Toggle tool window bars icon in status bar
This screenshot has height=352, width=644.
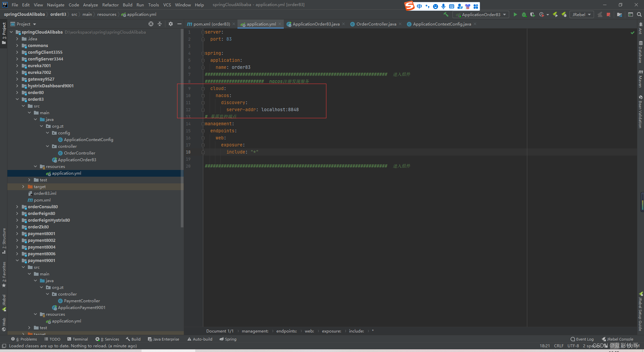[x=4, y=346]
